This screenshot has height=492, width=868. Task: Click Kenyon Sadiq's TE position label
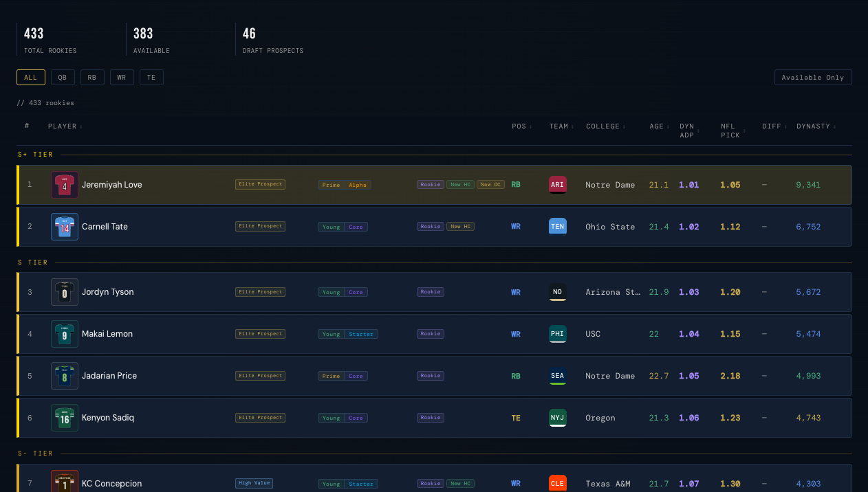pyautogui.click(x=516, y=418)
